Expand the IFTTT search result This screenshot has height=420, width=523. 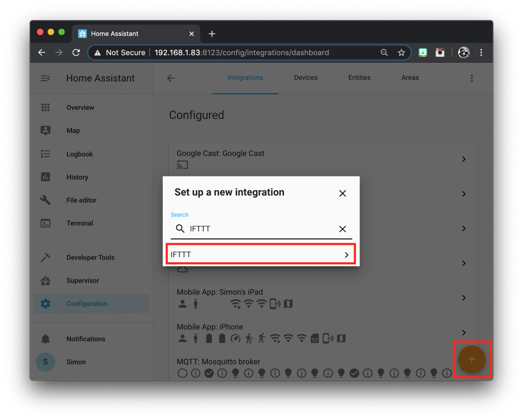347,254
